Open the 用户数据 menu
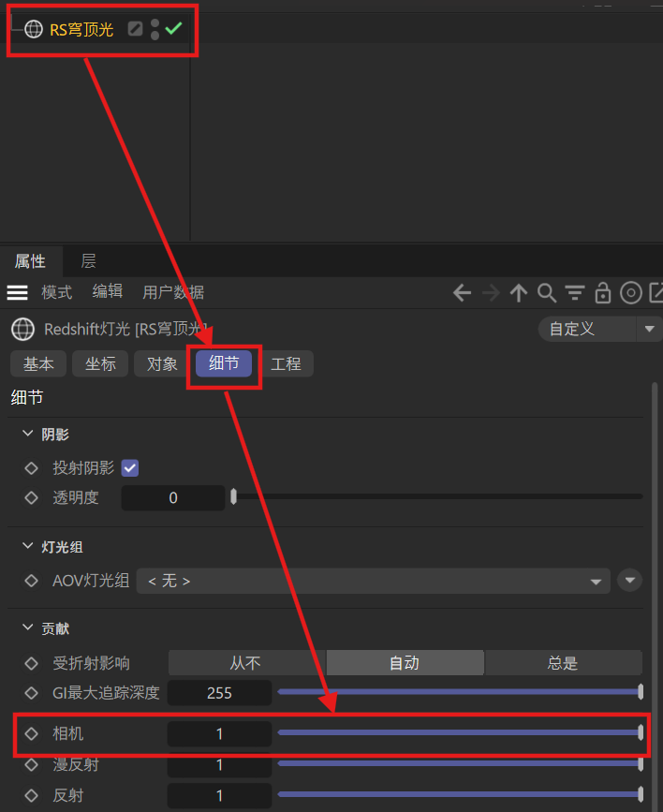663x812 pixels. pos(173,292)
